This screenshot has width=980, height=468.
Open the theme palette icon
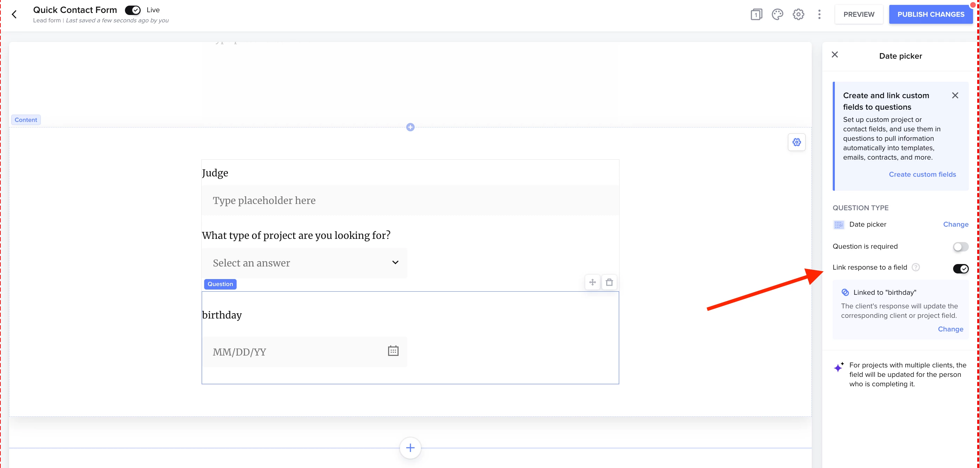click(777, 14)
